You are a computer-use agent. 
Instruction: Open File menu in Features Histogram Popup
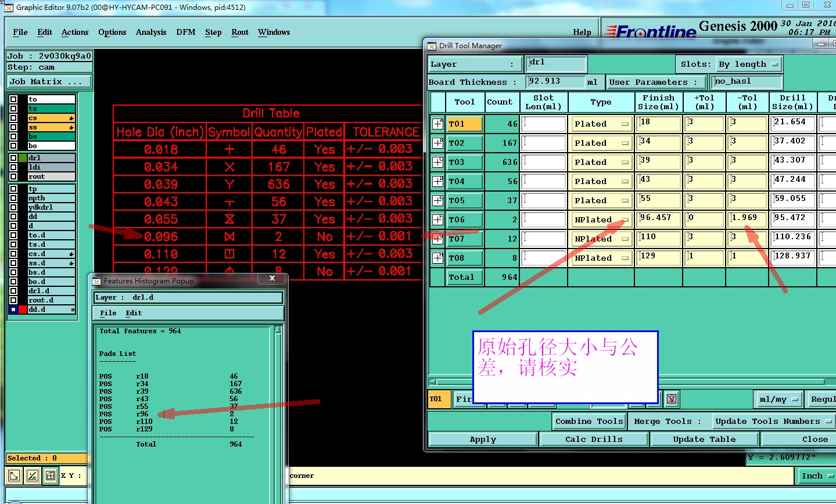[108, 313]
